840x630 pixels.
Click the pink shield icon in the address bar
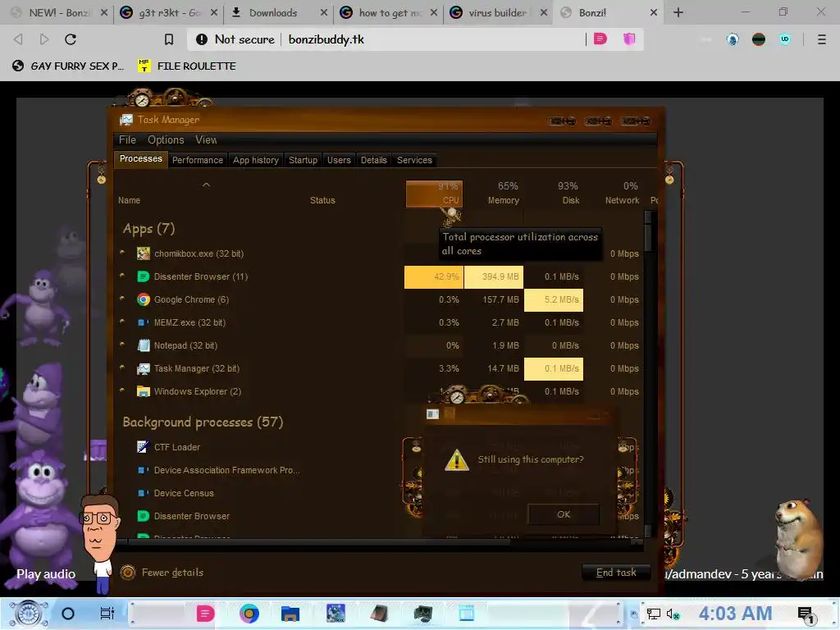[x=629, y=39]
